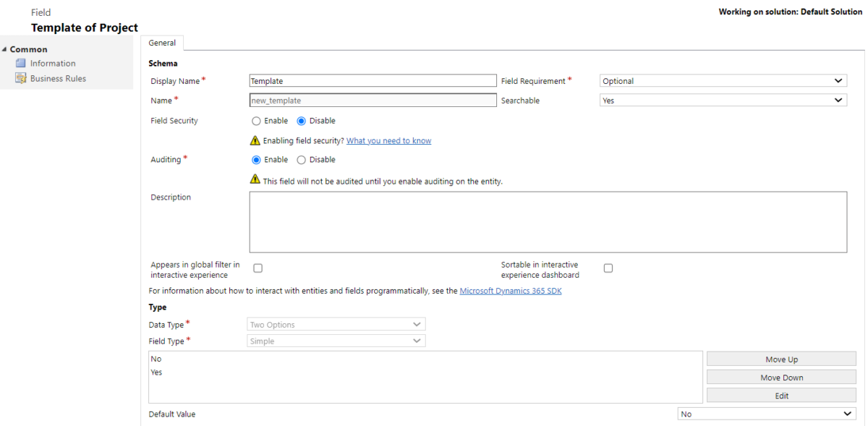Click the Move Up button
The image size is (868, 426).
click(781, 359)
